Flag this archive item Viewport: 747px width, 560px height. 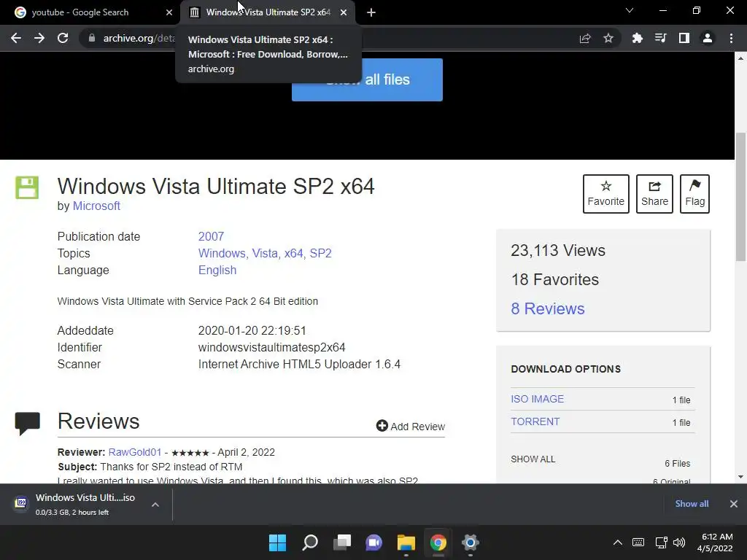(694, 194)
